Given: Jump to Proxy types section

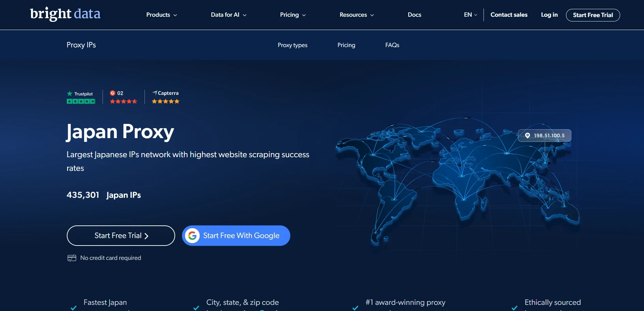Looking at the screenshot, I should point(292,45).
